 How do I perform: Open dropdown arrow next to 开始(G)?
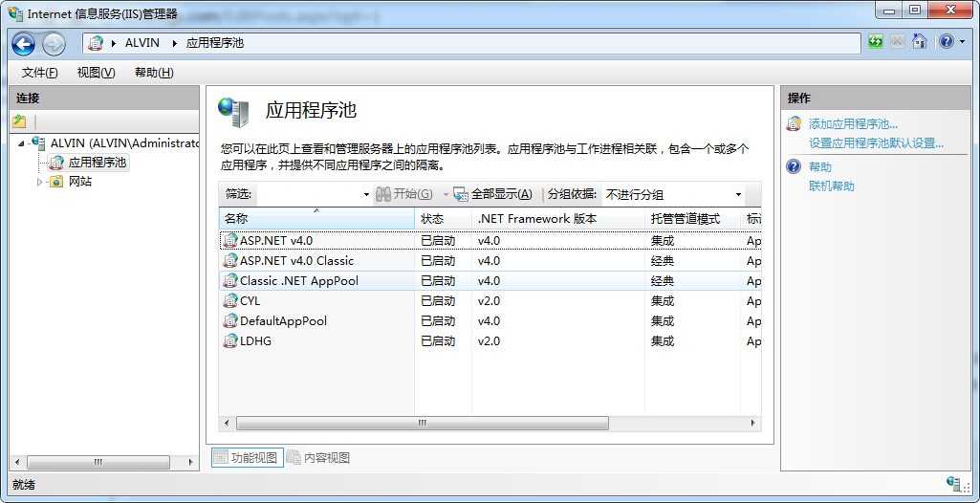pyautogui.click(x=446, y=195)
